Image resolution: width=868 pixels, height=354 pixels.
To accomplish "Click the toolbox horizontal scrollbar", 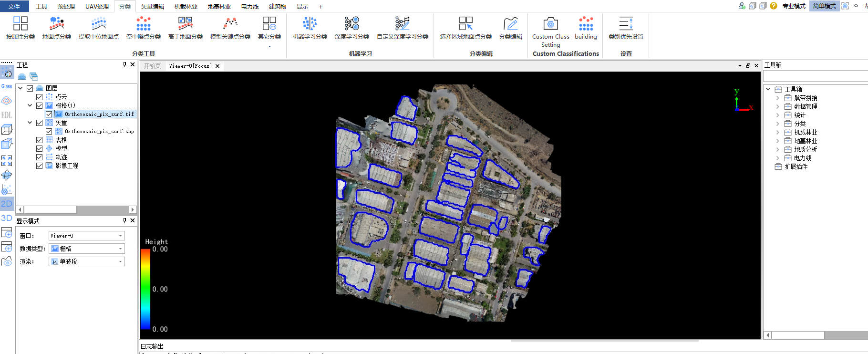I will (816, 335).
